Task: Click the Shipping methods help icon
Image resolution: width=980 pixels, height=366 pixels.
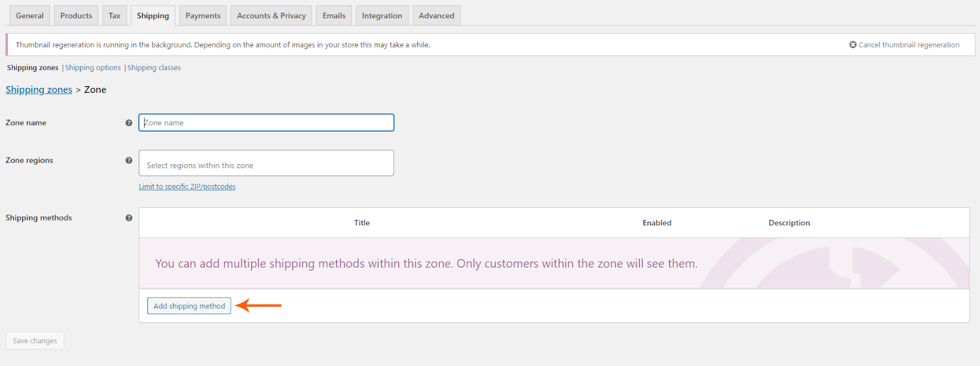Action: pyautogui.click(x=129, y=218)
